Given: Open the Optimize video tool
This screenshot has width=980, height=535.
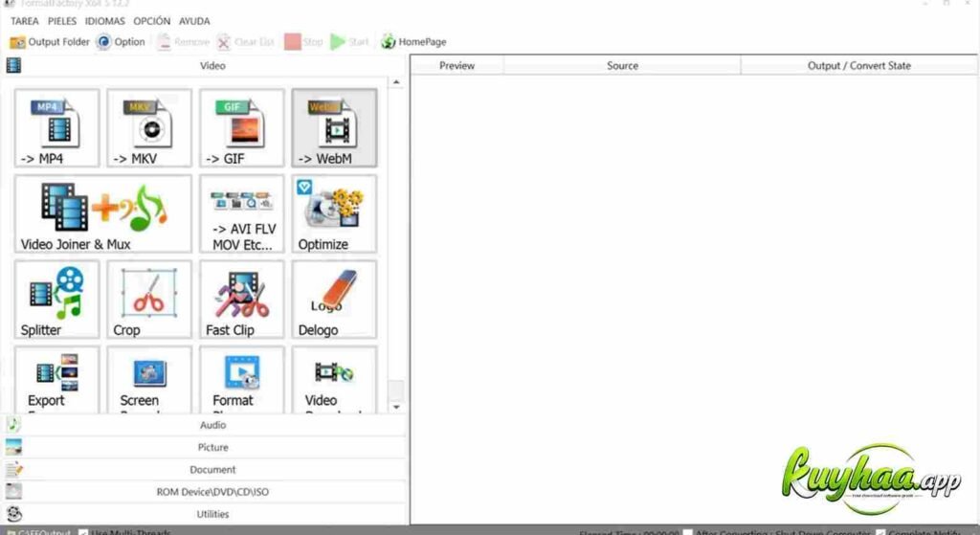Looking at the screenshot, I should click(x=334, y=213).
